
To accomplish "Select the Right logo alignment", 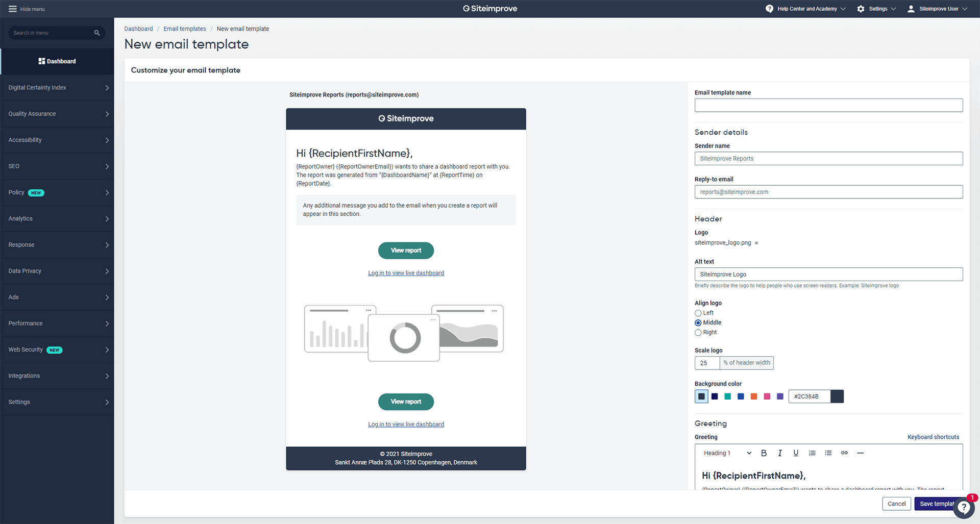I will [698, 333].
